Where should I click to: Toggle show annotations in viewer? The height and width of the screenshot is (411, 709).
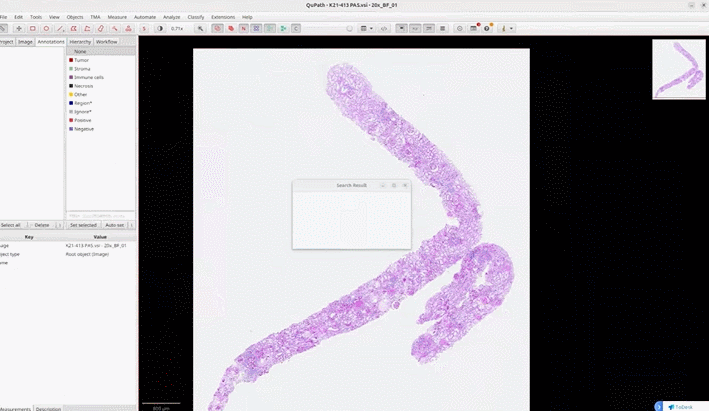tap(217, 28)
